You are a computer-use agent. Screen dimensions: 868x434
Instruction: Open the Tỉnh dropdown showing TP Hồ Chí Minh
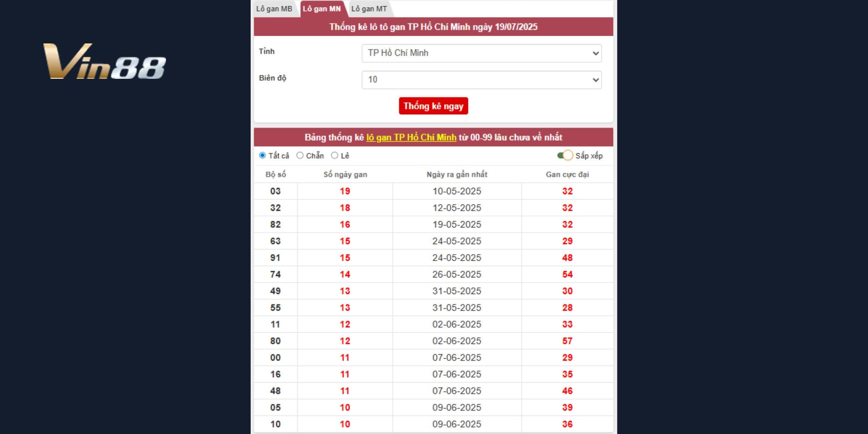[482, 53]
